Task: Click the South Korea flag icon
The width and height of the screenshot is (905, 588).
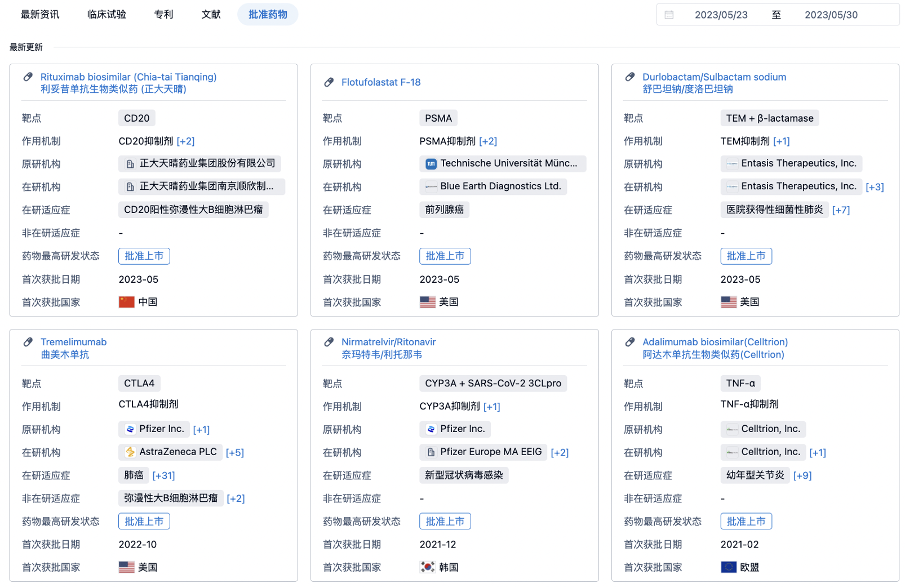Action: click(427, 567)
